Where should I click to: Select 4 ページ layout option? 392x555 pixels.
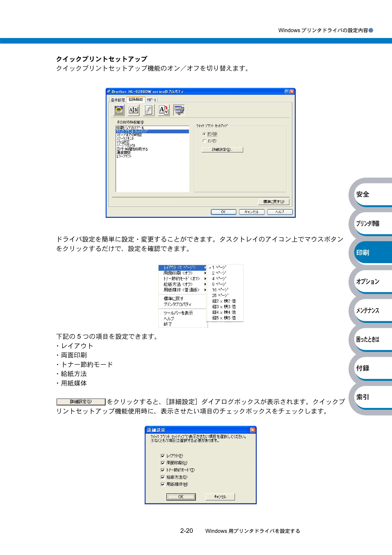pyautogui.click(x=225, y=279)
